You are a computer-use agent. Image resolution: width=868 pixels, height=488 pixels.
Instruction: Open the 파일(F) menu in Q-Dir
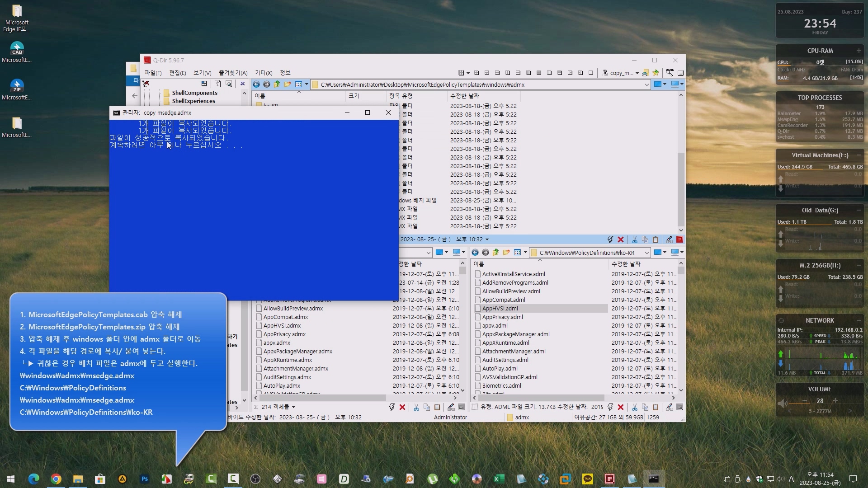(x=153, y=73)
